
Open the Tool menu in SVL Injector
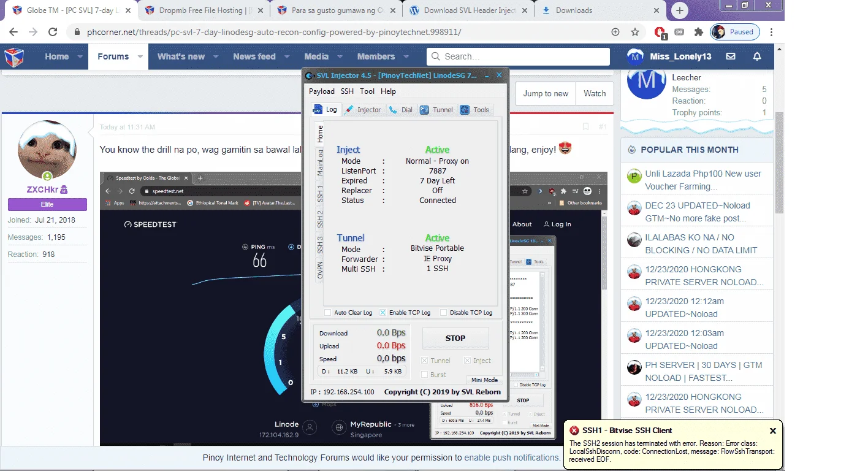[367, 91]
